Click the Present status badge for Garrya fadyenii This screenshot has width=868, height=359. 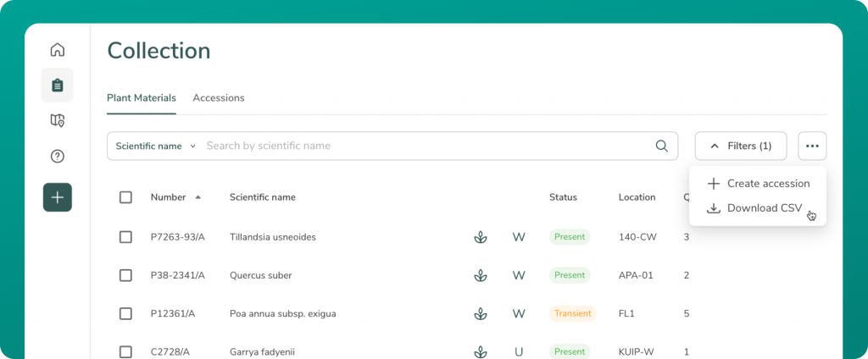pos(570,352)
